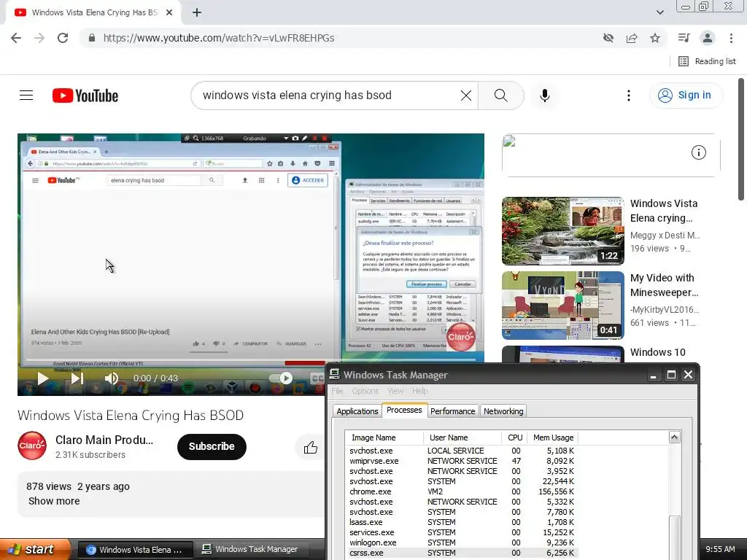
Task: Mute the video volume
Action: coord(111,378)
